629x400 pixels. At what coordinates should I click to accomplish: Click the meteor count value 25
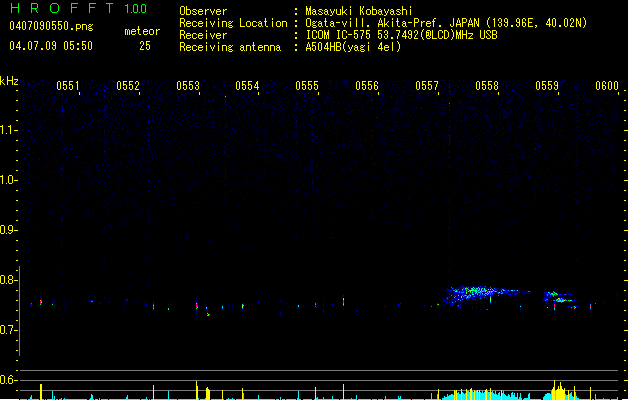[145, 46]
